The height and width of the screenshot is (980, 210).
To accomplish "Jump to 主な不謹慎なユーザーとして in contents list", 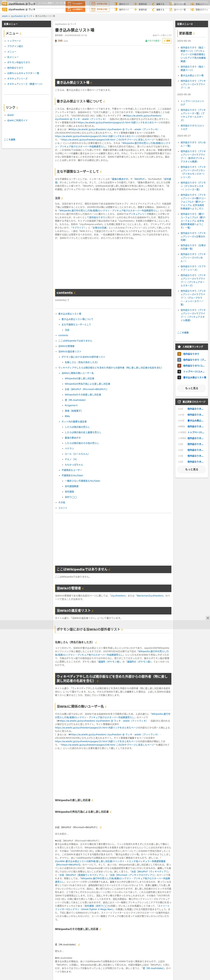I will coord(76,325).
